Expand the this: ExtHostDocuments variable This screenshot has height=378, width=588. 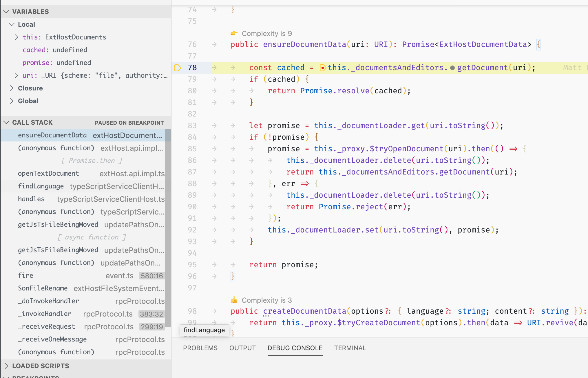pos(16,37)
